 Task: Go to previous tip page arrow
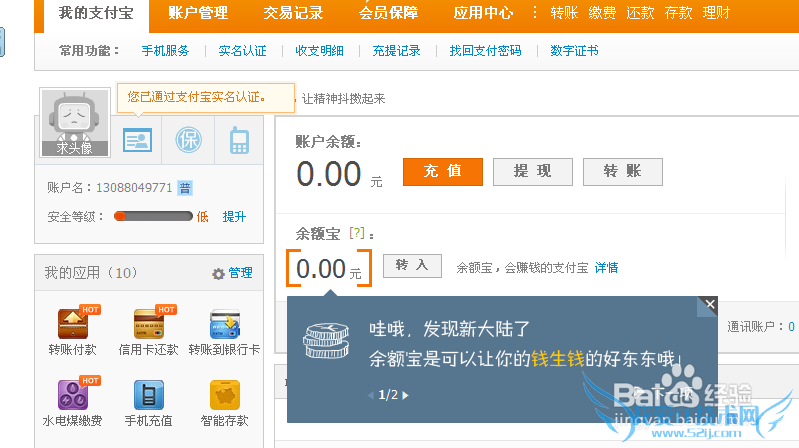click(372, 395)
